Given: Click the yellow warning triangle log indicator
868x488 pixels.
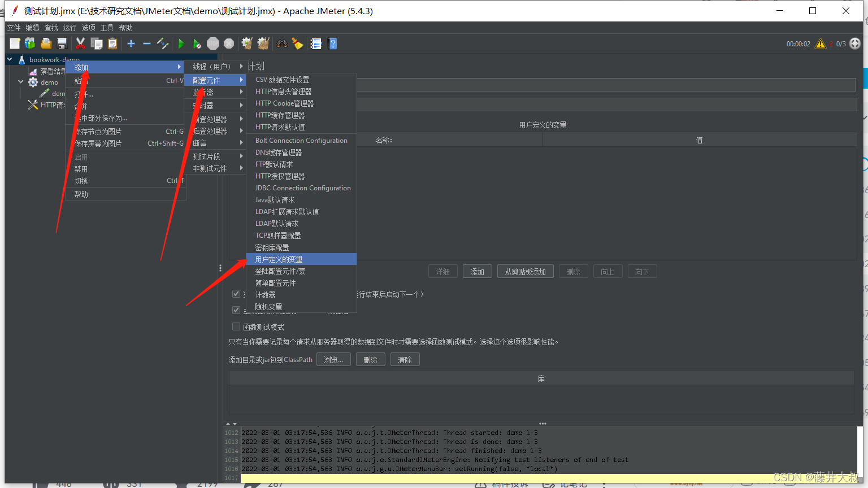Looking at the screenshot, I should coord(821,43).
